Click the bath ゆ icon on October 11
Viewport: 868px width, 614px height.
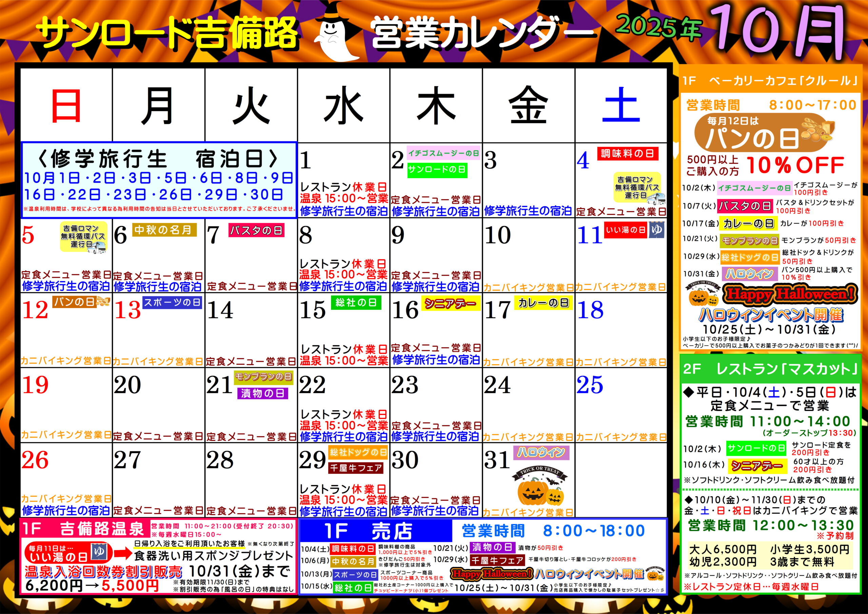click(657, 230)
